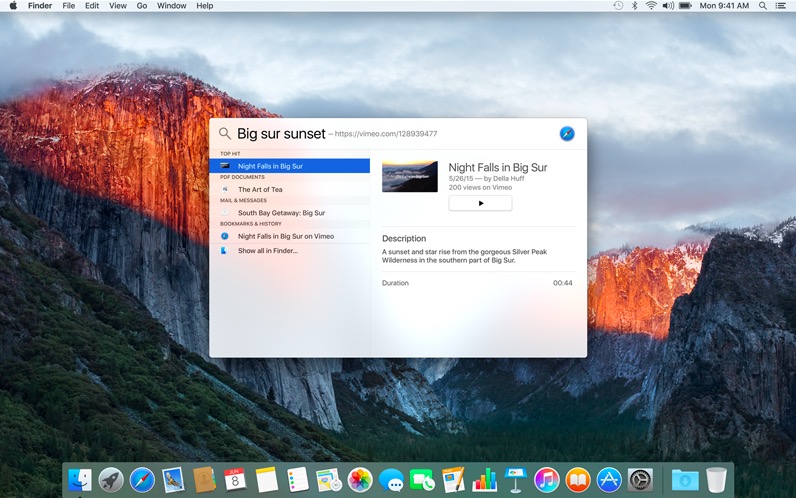Viewport: 796px width, 498px height.
Task: Open iTunes from the Dock
Action: tap(546, 480)
